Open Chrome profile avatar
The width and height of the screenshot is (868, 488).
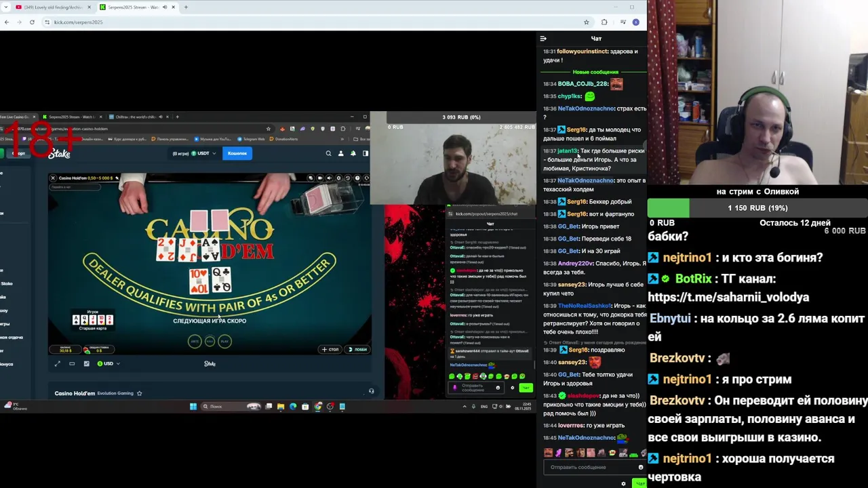[x=635, y=22]
